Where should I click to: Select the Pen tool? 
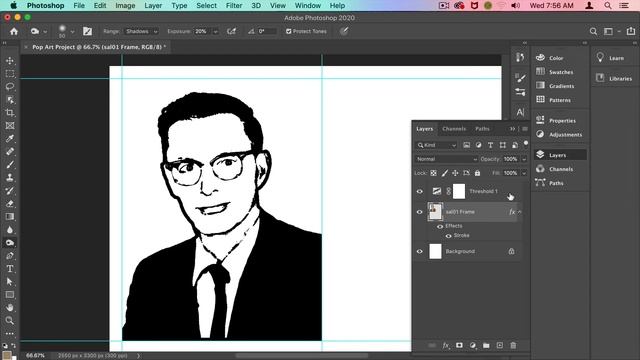(10, 256)
